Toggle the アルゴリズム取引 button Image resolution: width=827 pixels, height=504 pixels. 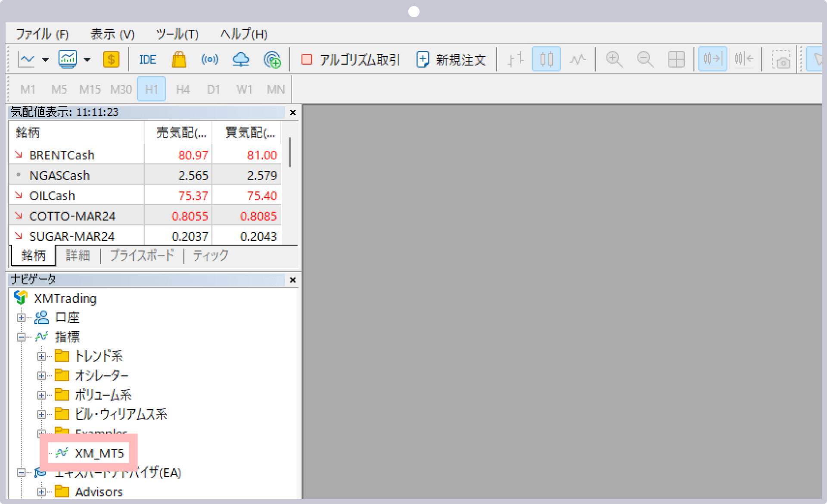[351, 59]
